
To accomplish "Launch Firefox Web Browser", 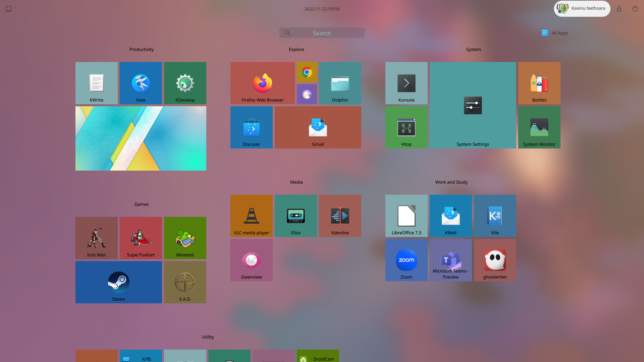I will coord(263,83).
